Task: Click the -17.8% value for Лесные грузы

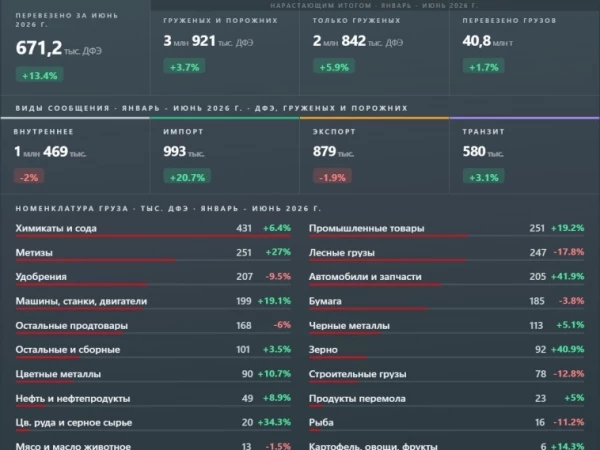Action: tap(569, 252)
